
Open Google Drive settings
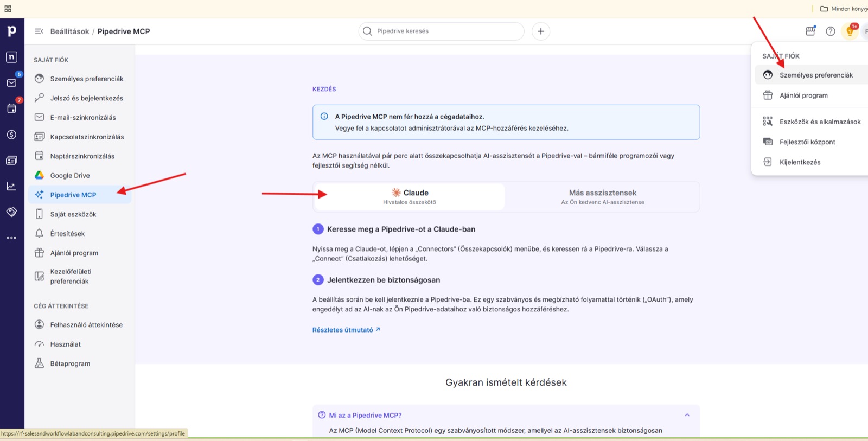coord(80,175)
